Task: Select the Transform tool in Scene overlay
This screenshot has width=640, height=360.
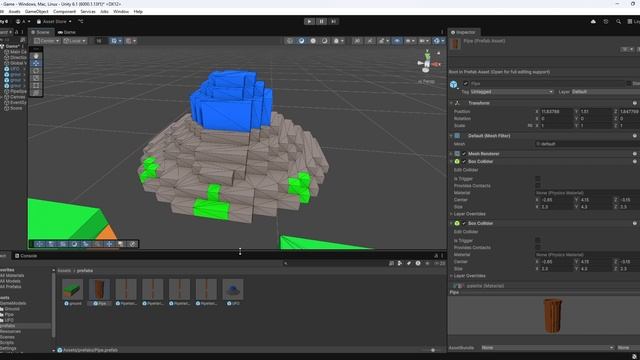Action: click(x=36, y=93)
